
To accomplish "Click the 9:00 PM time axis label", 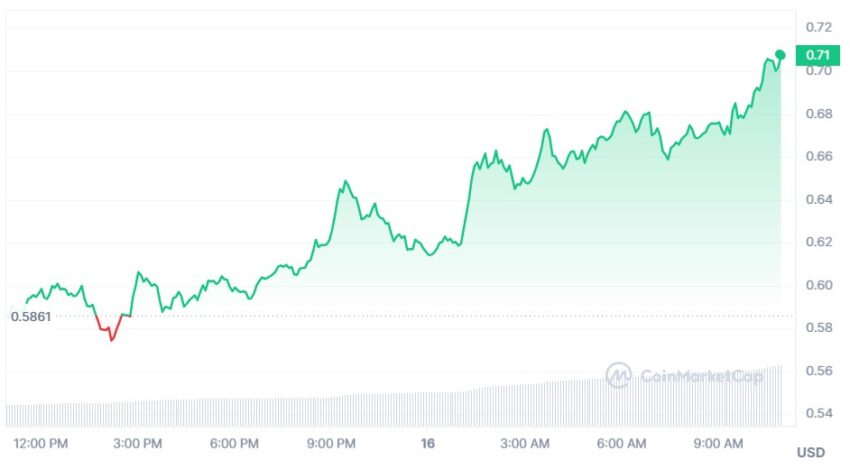I will coord(331,444).
